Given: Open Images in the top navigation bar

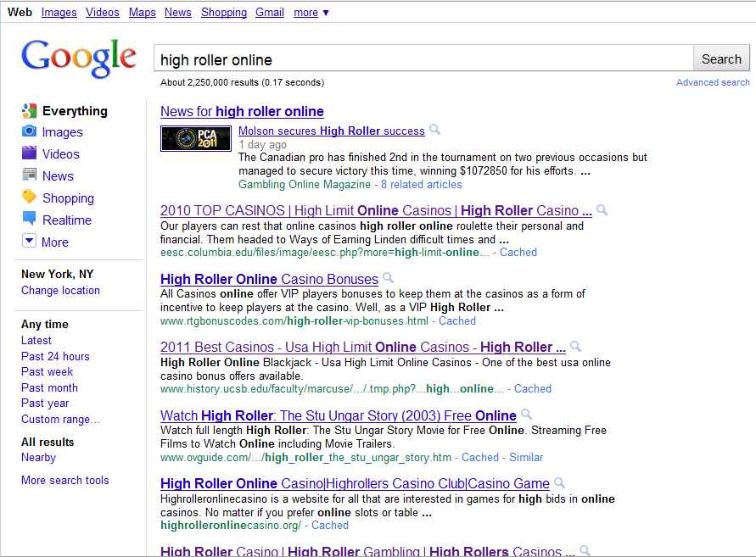Looking at the screenshot, I should [x=59, y=13].
